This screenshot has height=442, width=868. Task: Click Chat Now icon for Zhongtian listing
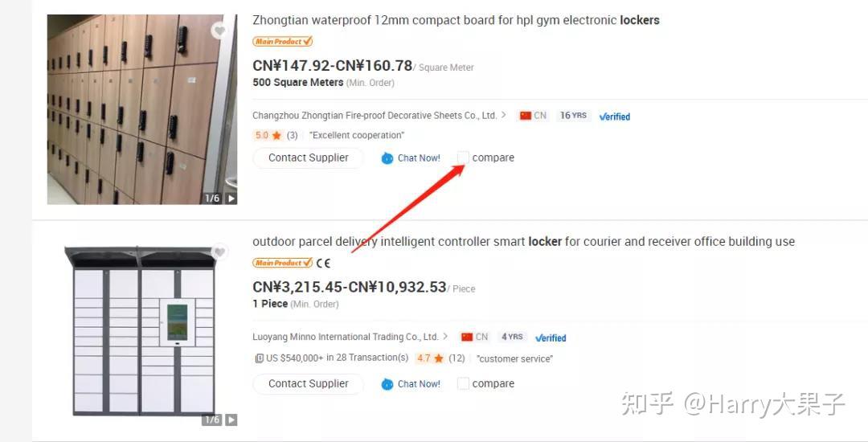(x=387, y=158)
